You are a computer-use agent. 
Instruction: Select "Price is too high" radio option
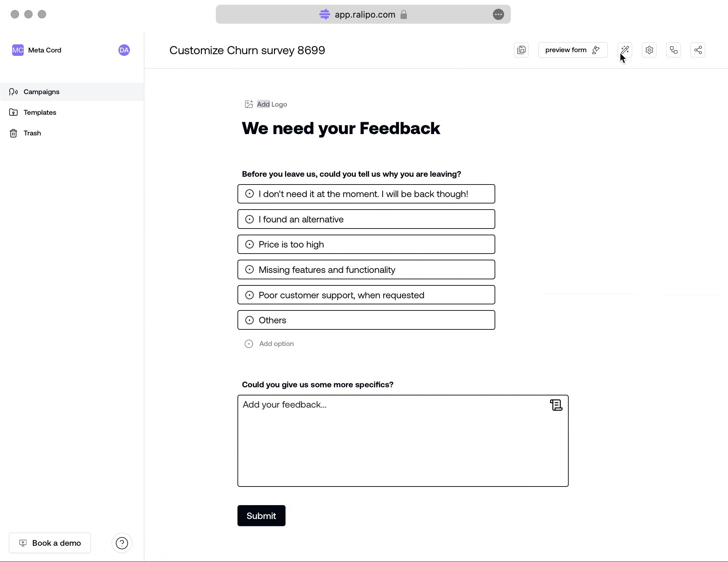tap(250, 244)
